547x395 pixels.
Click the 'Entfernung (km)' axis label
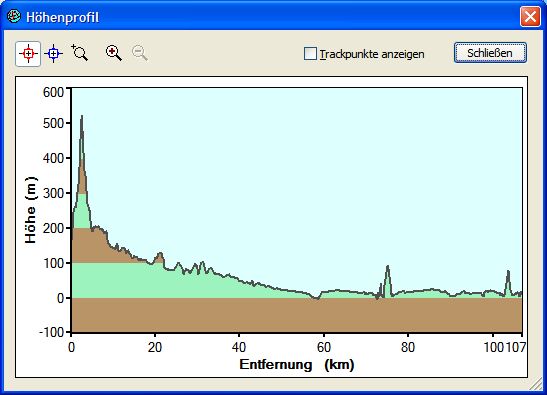(x=297, y=365)
